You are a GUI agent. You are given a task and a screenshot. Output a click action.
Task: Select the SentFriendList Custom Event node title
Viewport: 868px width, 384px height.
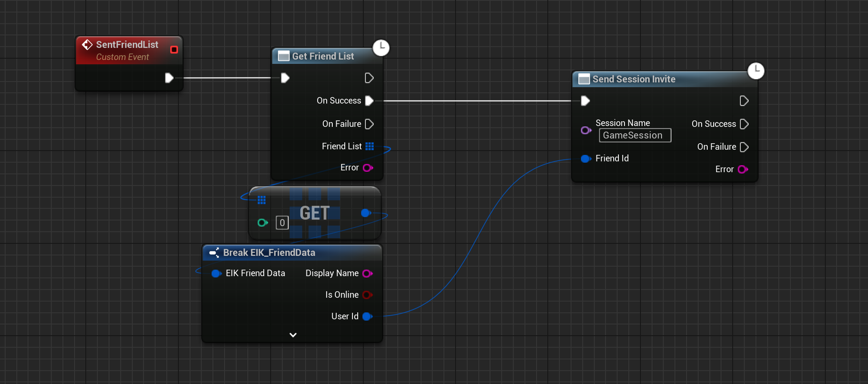(x=127, y=45)
